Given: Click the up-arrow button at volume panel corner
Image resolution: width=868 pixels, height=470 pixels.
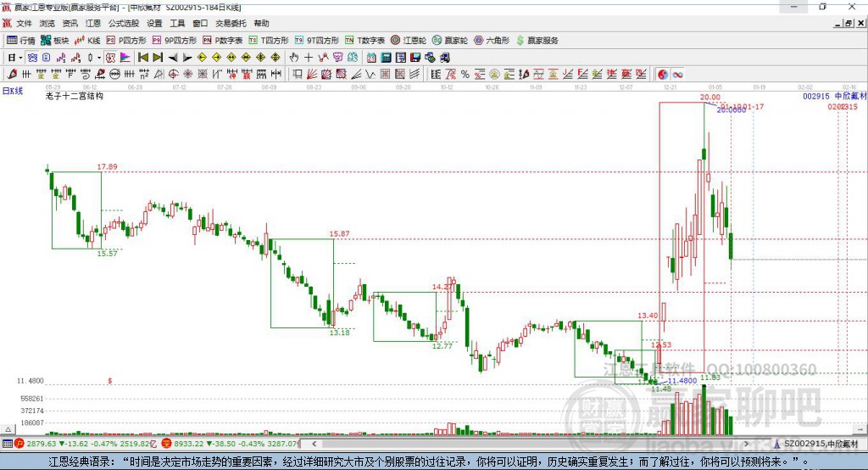Looking at the screenshot, I should pyautogui.click(x=8, y=429).
